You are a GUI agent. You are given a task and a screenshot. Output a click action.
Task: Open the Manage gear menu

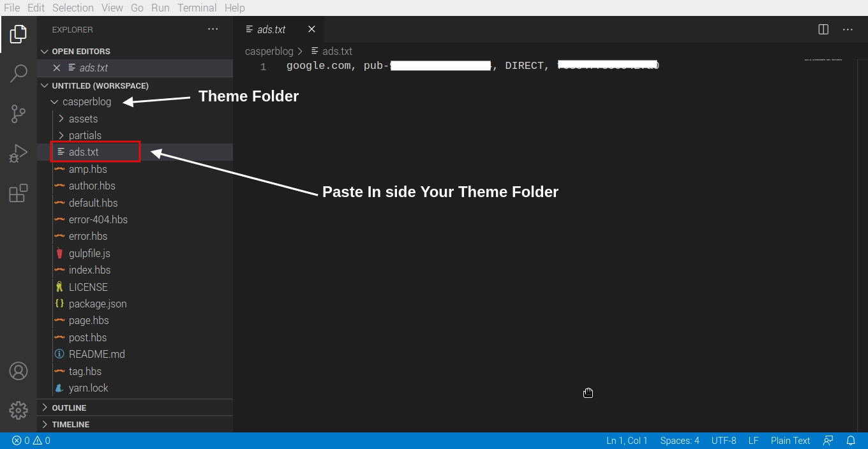pyautogui.click(x=18, y=410)
